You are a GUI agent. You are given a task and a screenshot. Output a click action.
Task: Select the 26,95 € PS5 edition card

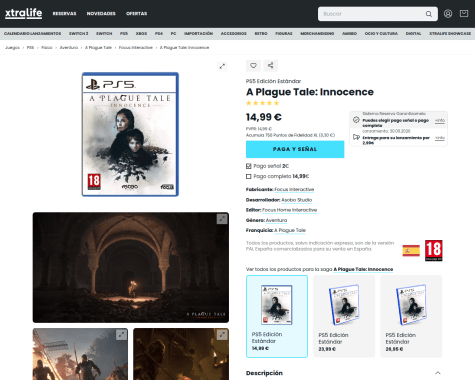[x=411, y=316]
